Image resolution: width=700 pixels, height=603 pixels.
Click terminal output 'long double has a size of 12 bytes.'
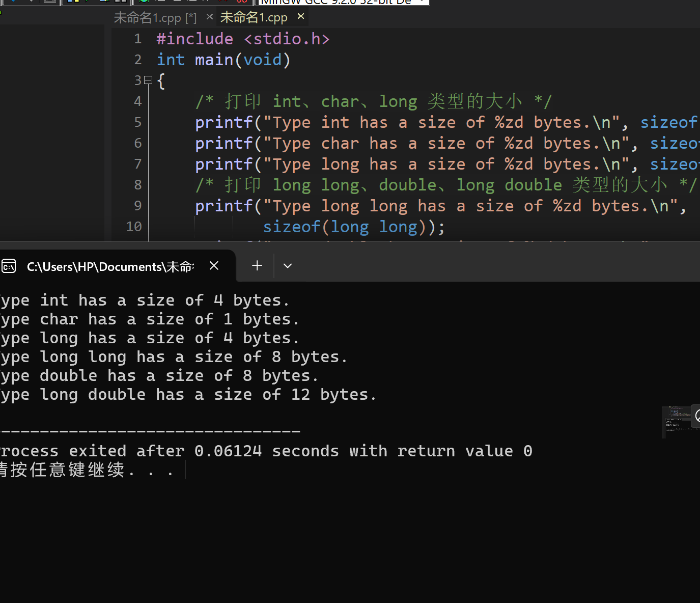208,395
